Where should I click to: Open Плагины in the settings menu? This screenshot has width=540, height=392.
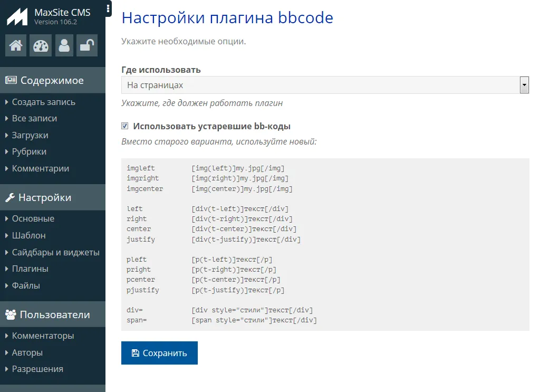30,269
